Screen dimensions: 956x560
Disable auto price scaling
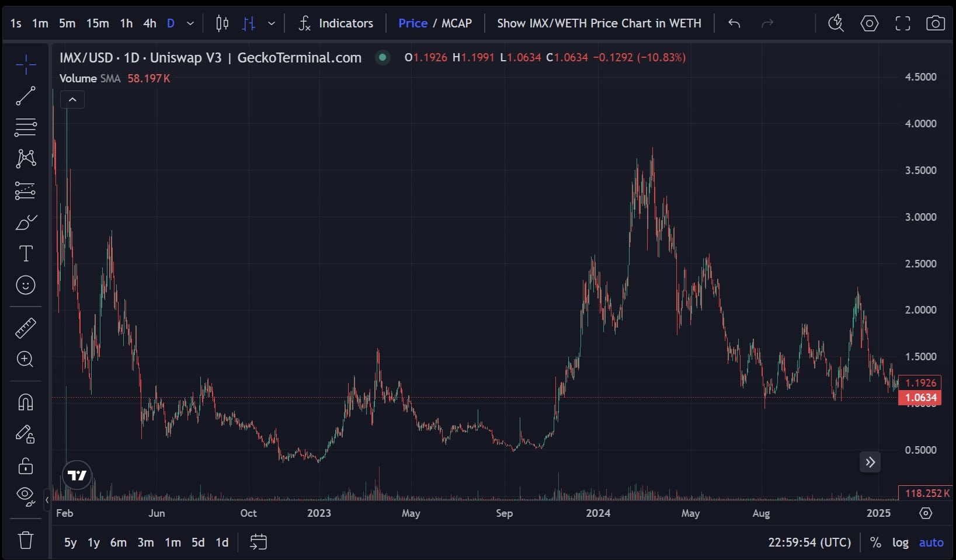click(x=931, y=542)
